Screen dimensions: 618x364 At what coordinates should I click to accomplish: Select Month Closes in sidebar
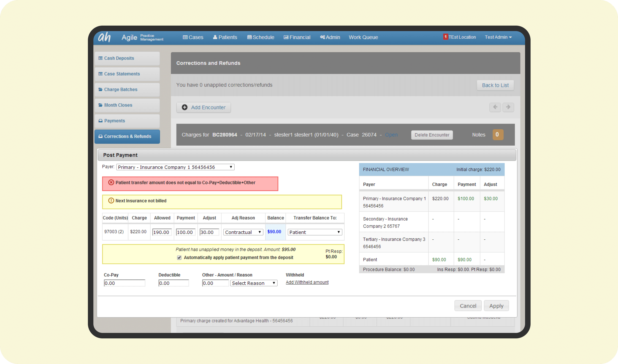(x=127, y=105)
